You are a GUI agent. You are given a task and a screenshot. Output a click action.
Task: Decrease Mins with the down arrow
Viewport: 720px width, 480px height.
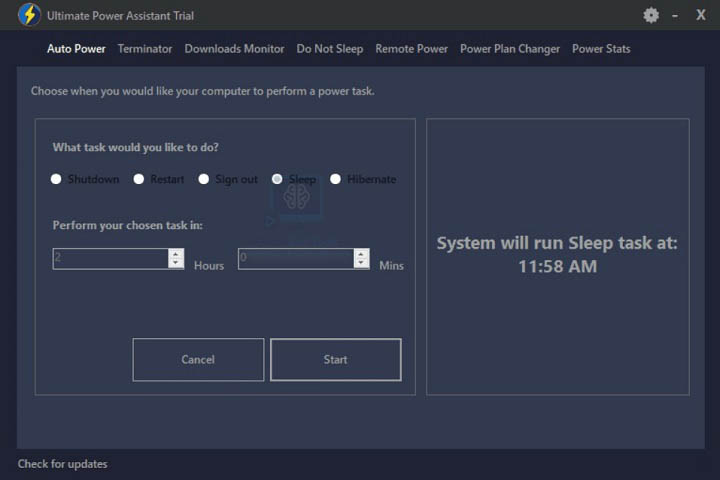pos(361,263)
